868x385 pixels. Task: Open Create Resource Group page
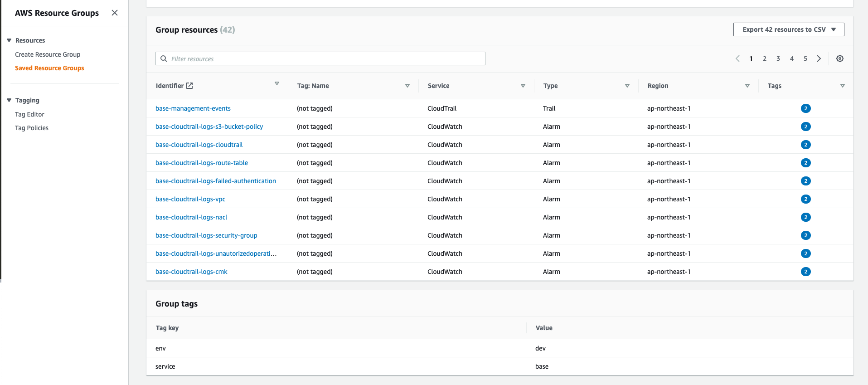48,54
